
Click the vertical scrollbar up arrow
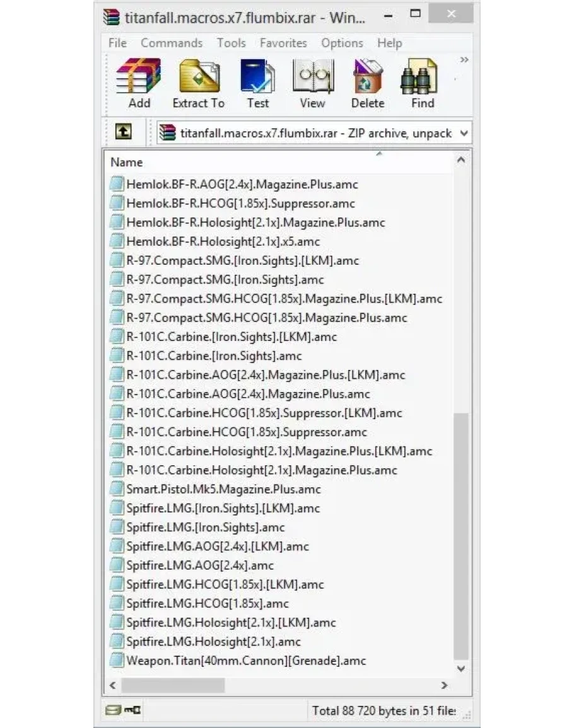tap(461, 161)
